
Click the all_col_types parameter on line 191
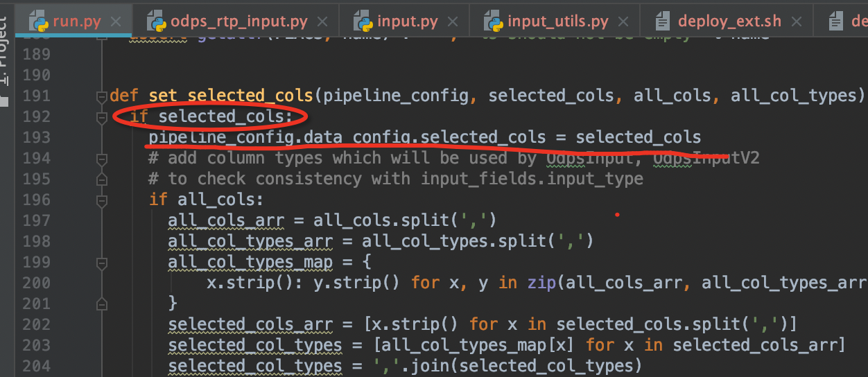tap(793, 96)
